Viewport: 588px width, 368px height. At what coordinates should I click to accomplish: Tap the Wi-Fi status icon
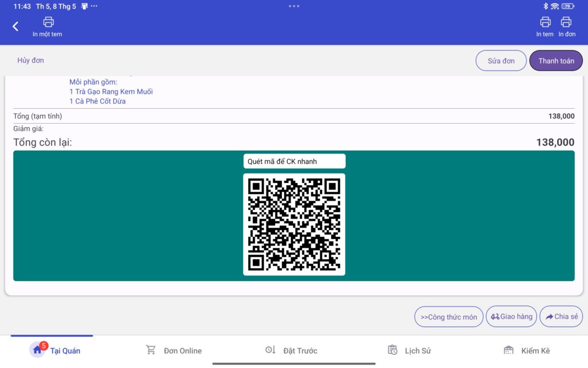point(555,6)
